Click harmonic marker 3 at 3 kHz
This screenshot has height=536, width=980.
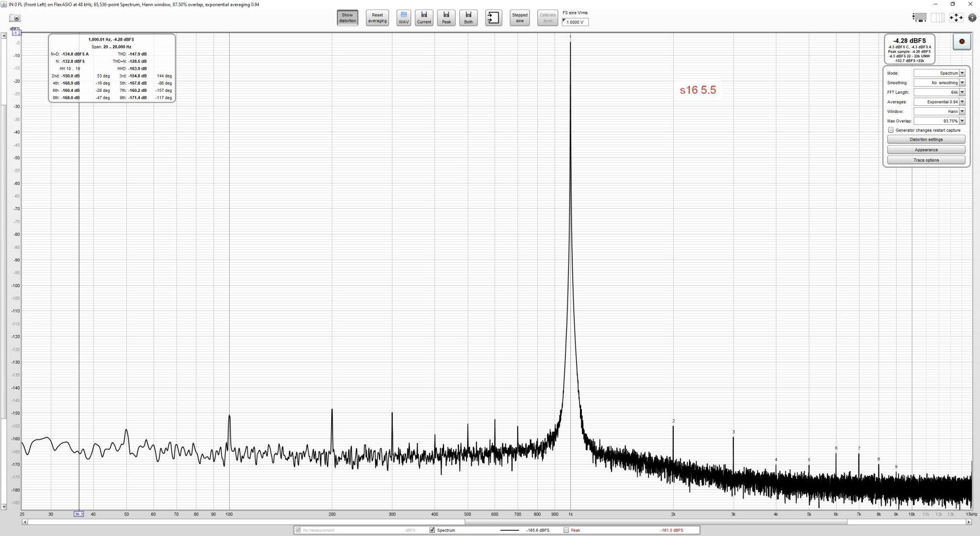734,432
